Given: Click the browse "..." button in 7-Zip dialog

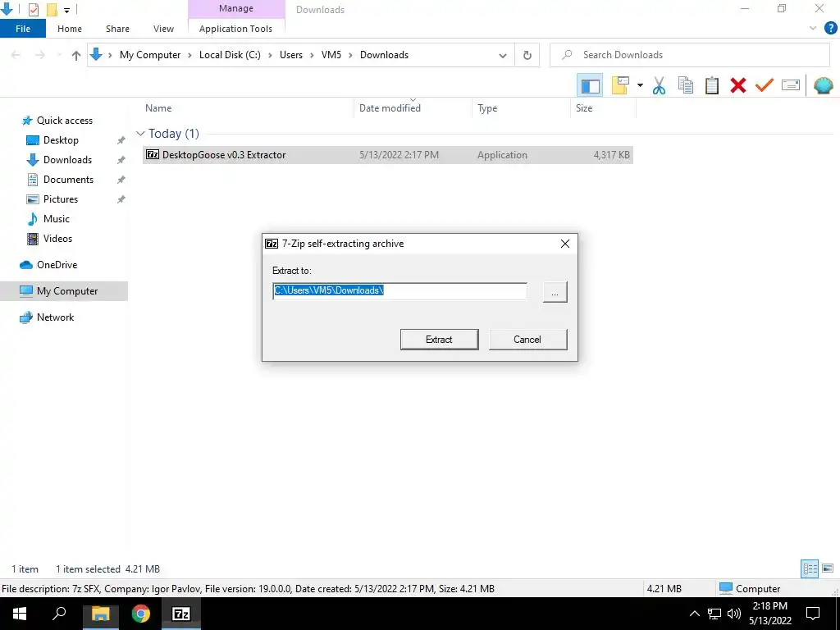Looking at the screenshot, I should [555, 292].
